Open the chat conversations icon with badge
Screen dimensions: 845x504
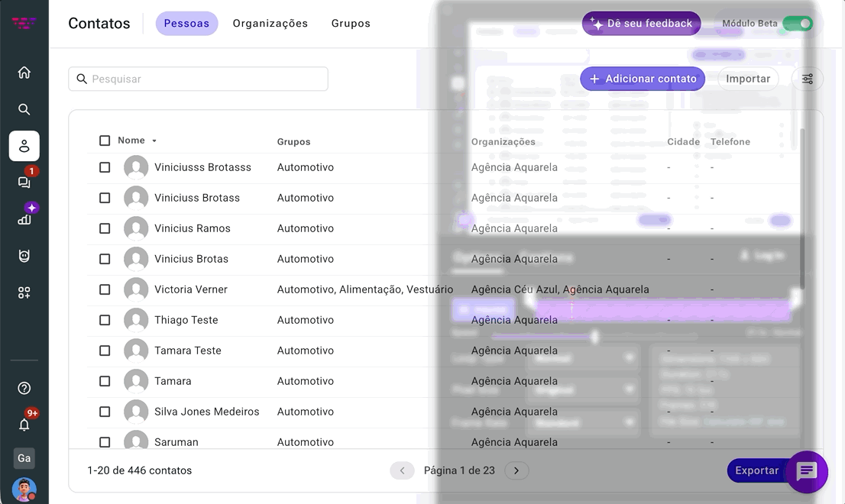point(24,182)
